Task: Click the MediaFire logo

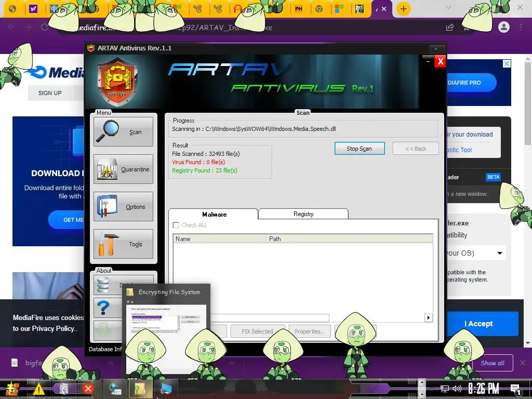Action: pyautogui.click(x=55, y=72)
